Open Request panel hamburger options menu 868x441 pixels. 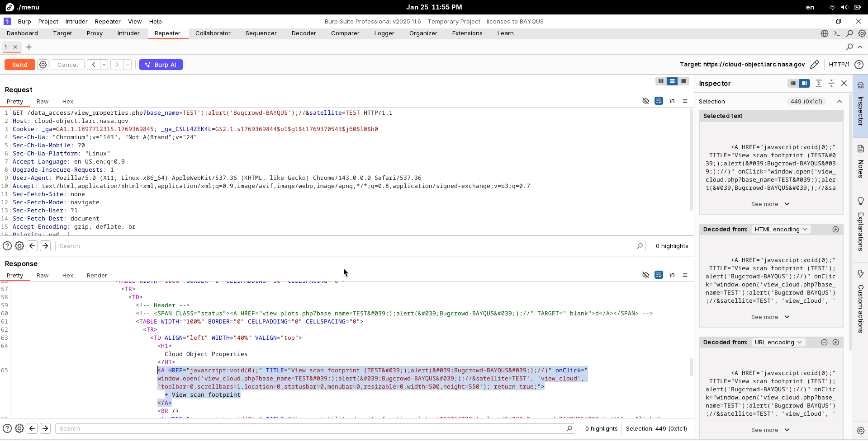coord(685,101)
